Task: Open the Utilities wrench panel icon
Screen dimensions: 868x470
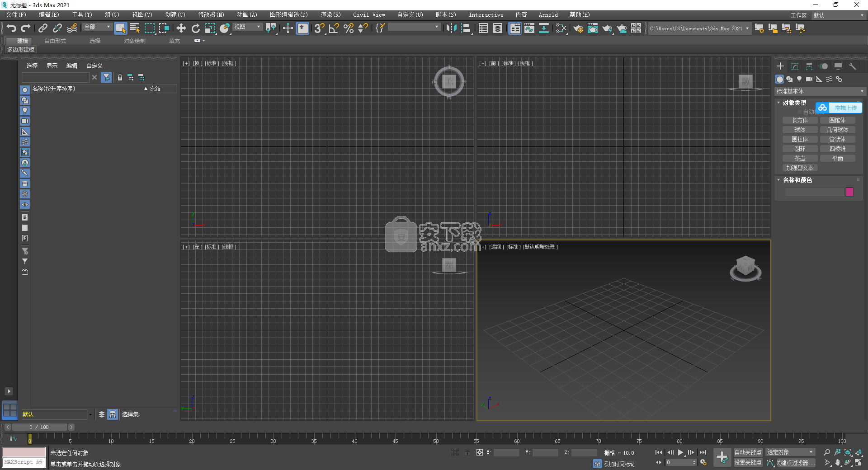Action: click(x=853, y=66)
